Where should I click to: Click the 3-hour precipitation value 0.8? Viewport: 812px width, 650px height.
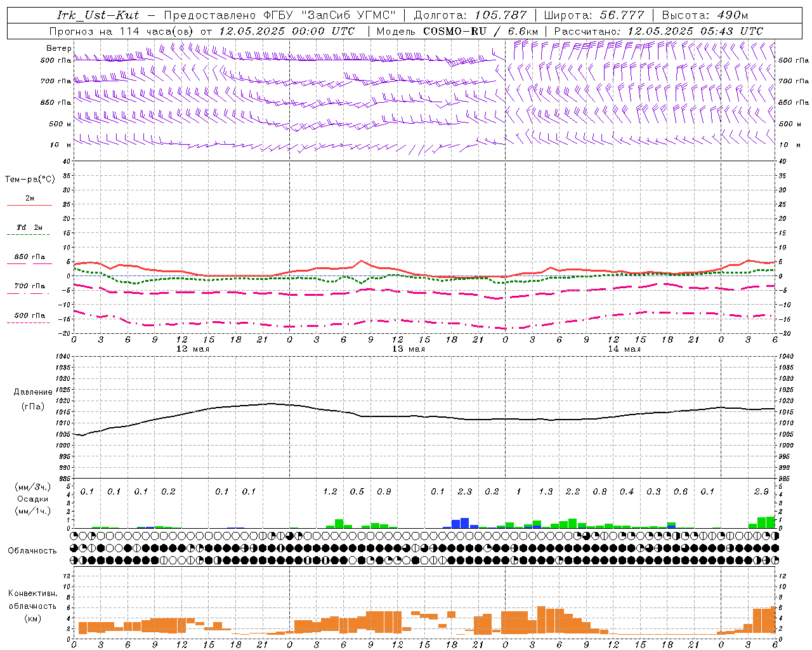(599, 492)
